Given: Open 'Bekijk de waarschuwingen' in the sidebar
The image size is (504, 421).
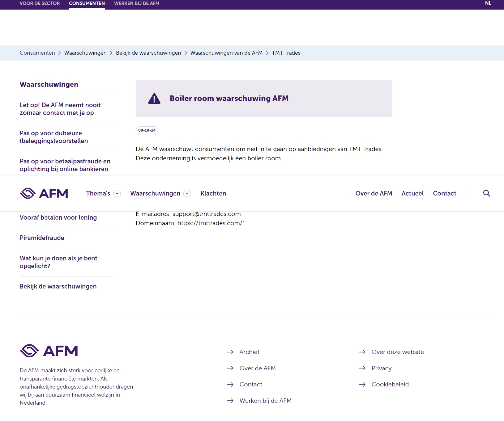Looking at the screenshot, I should [x=58, y=286].
